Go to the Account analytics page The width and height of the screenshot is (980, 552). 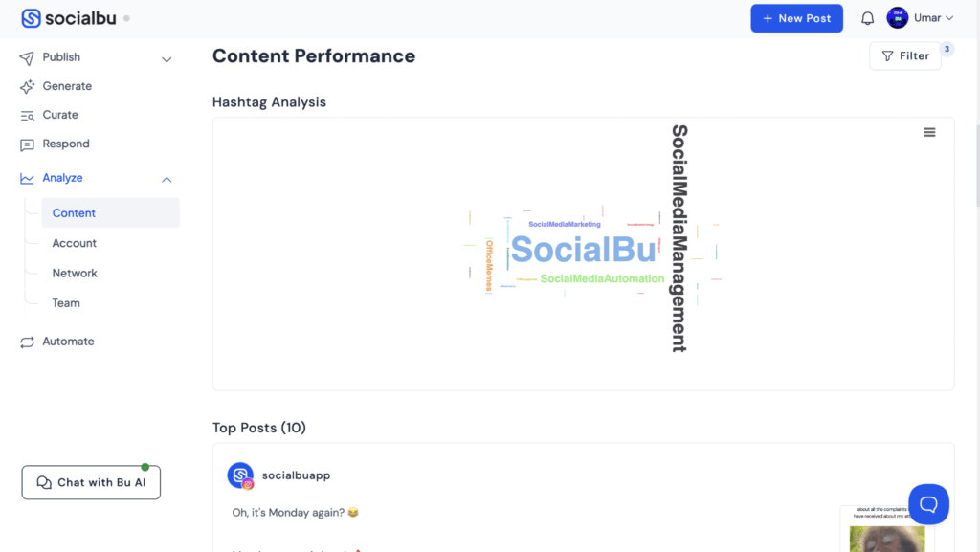pos(74,243)
